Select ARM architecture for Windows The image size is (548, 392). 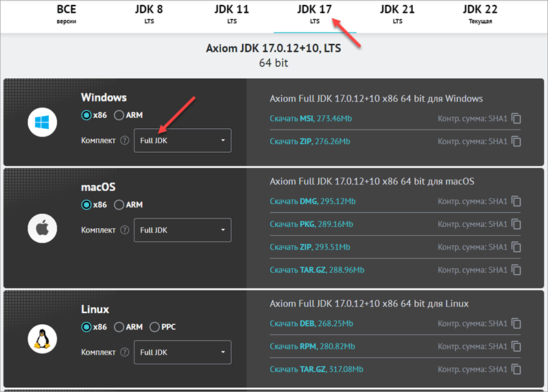[119, 115]
